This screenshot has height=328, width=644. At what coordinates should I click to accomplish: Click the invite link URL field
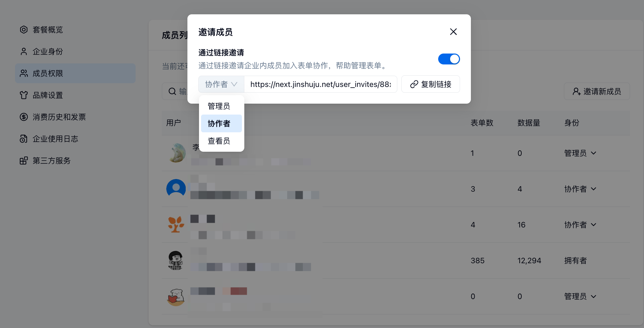pos(321,84)
